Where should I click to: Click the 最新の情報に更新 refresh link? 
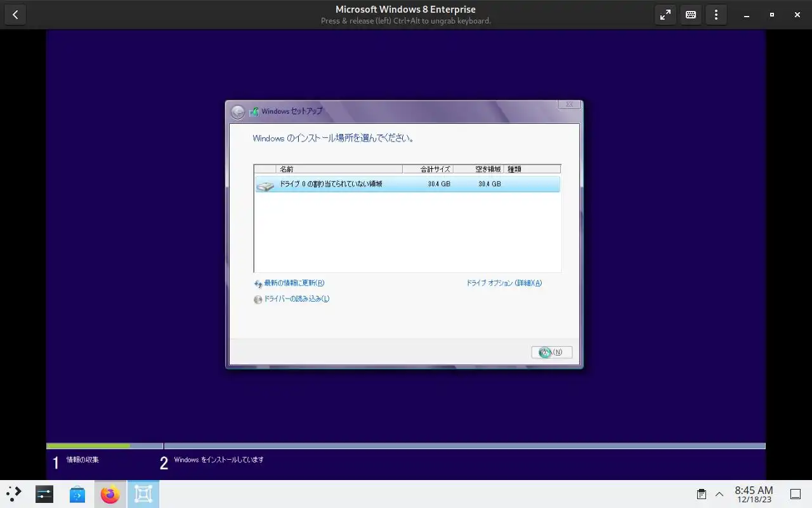coord(294,283)
